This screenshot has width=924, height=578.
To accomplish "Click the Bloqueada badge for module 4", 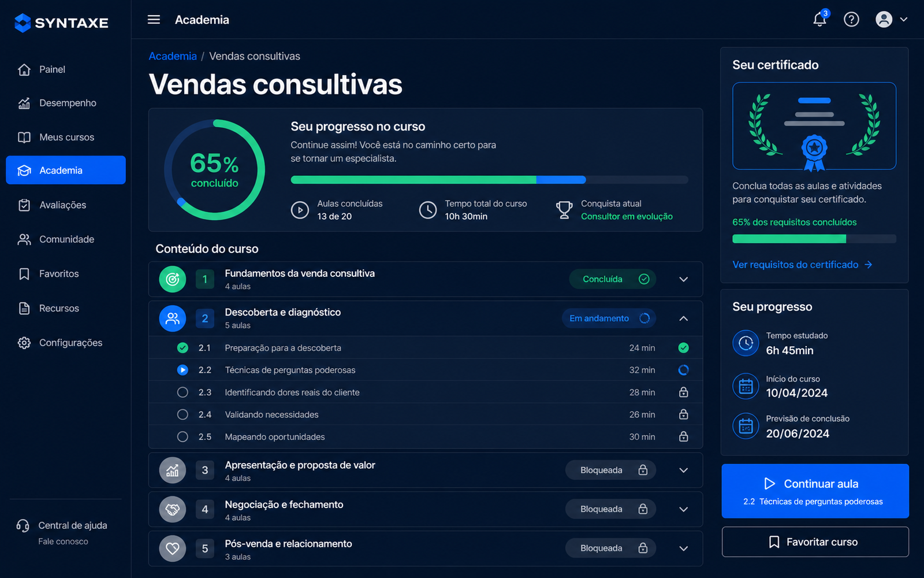I will [611, 509].
